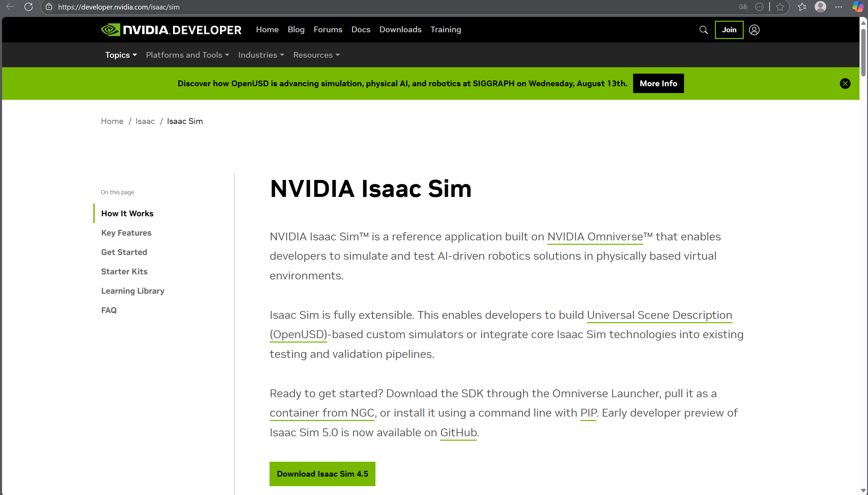Follow the NVIDIA Omniverse link
This screenshot has height=495, width=868.
pyautogui.click(x=595, y=237)
